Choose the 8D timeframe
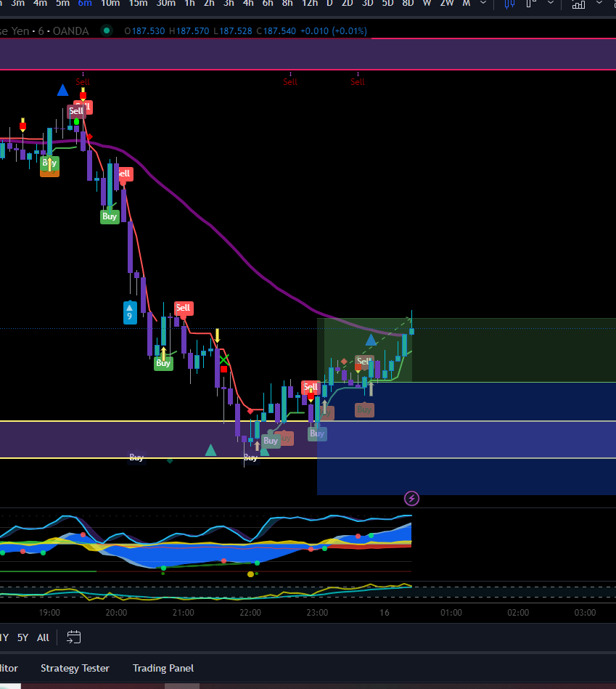The image size is (616, 689). 408,4
